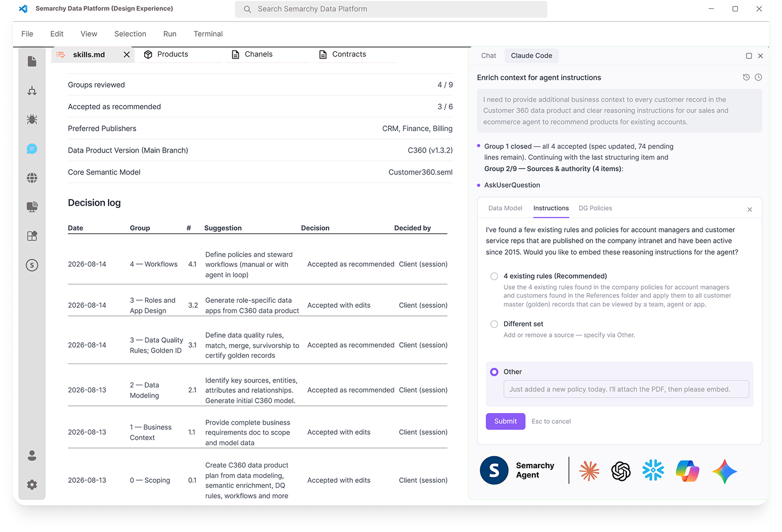Click the Semarchy Agent S logo
782x532 pixels.
(494, 470)
